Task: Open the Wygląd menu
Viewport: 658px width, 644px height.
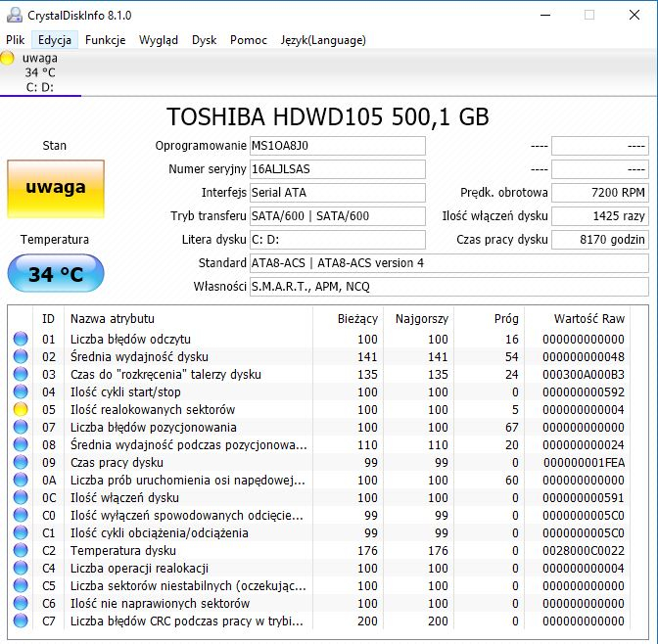Action: click(159, 40)
